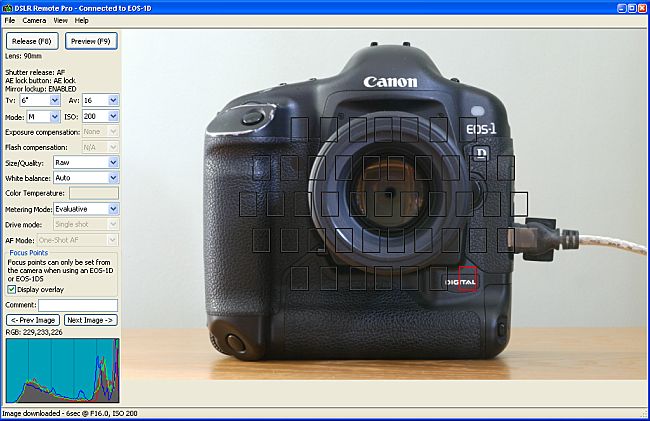Open the White balance dropdown
The image size is (650, 421).
click(x=113, y=178)
